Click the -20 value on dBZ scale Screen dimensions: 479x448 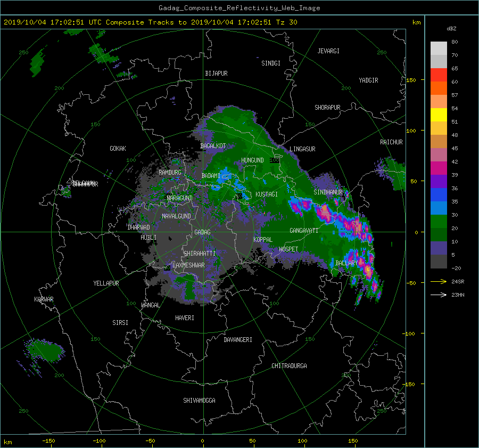coord(456,268)
